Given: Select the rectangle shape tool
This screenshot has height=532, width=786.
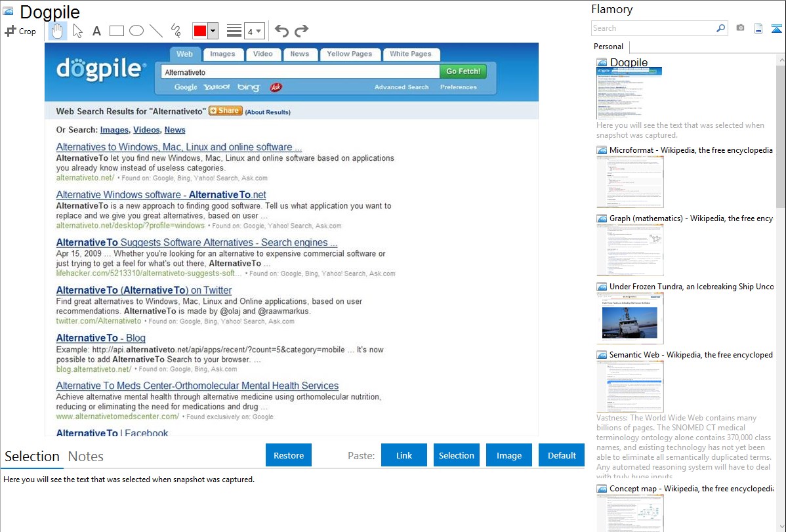Looking at the screenshot, I should pos(116,31).
